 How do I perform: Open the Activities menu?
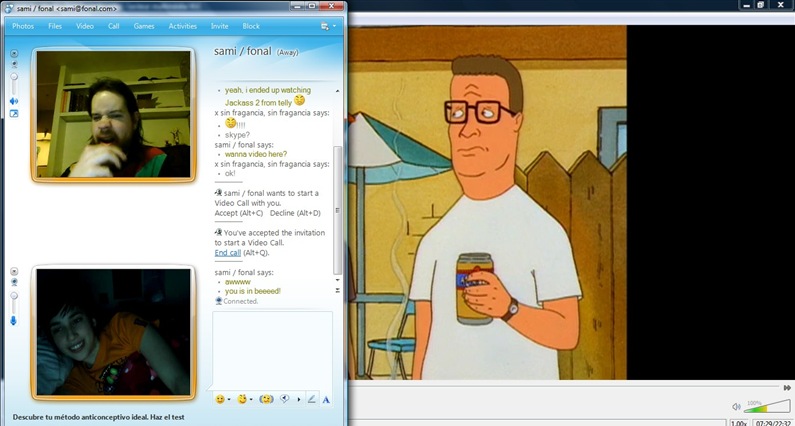(183, 26)
